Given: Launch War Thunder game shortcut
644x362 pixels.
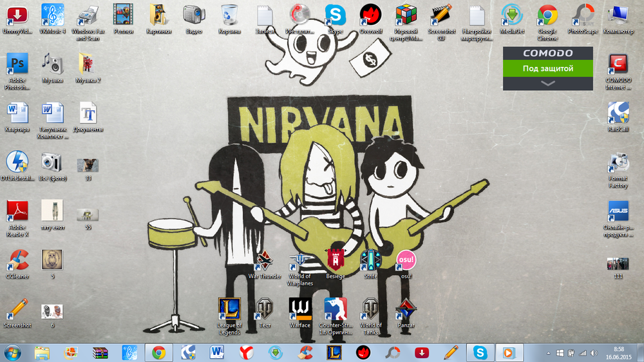Looking at the screenshot, I should [265, 264].
